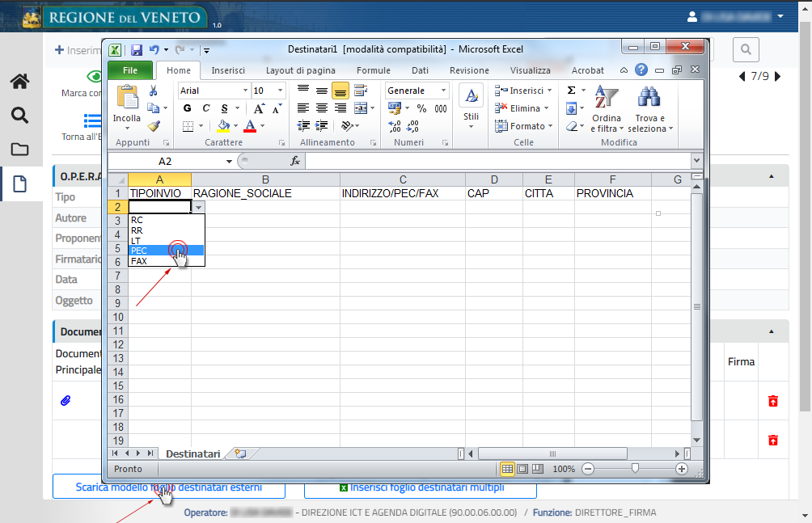The height and width of the screenshot is (523, 812).
Task: Click the thousands separator 000 icon
Action: (x=441, y=108)
